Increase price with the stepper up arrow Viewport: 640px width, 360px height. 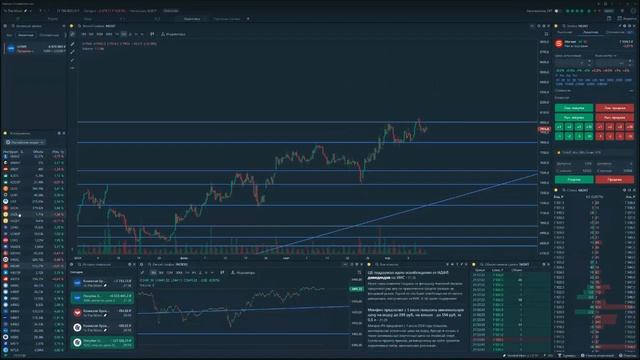tap(589, 61)
